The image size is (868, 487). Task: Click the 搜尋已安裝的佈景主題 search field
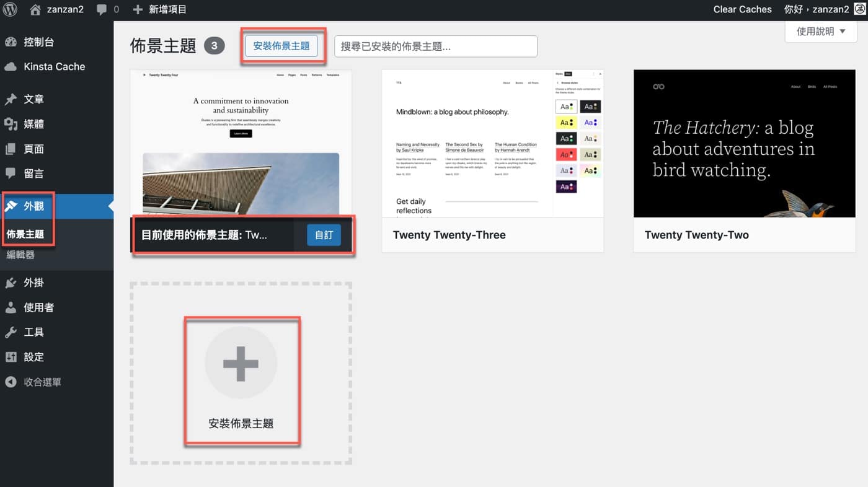(x=436, y=46)
